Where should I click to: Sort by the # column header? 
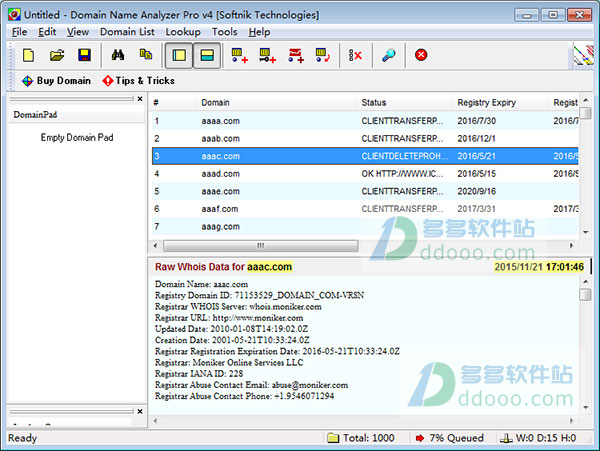pos(174,103)
